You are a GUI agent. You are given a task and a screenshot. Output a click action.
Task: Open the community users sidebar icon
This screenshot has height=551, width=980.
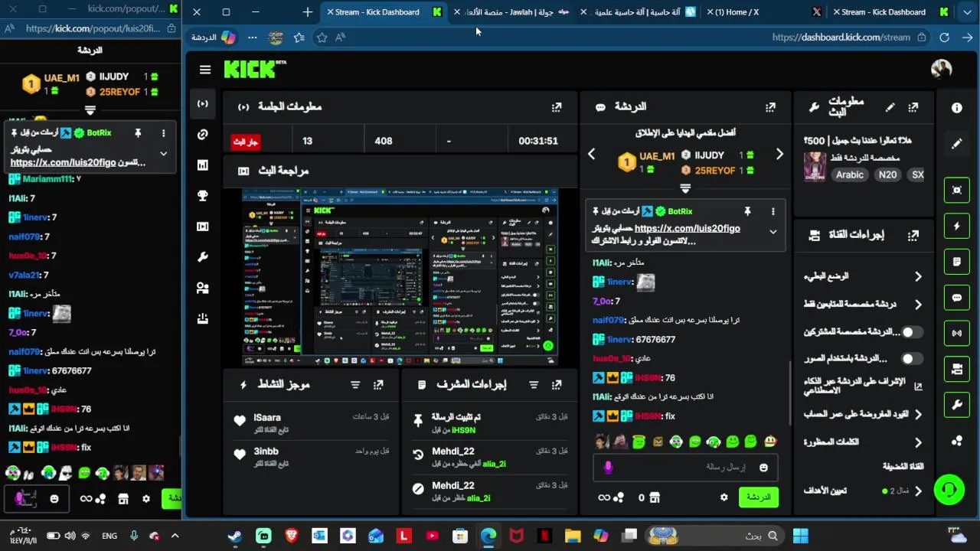[203, 288]
